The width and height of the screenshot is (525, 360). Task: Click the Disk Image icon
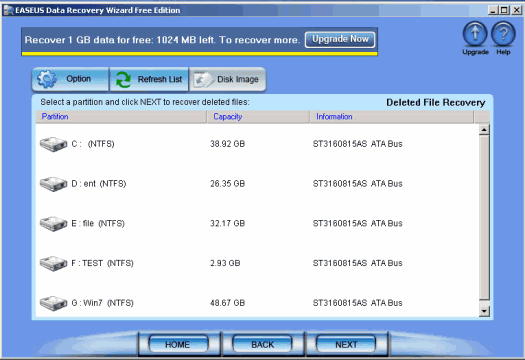pos(203,80)
